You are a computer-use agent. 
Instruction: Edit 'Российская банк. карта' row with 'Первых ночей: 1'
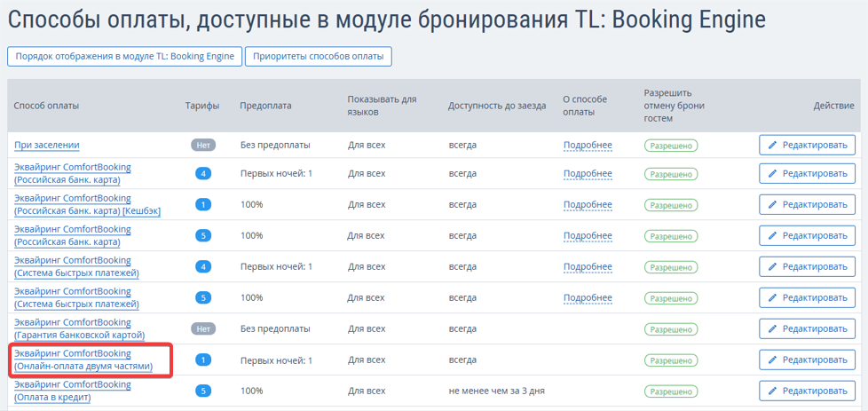(x=807, y=174)
